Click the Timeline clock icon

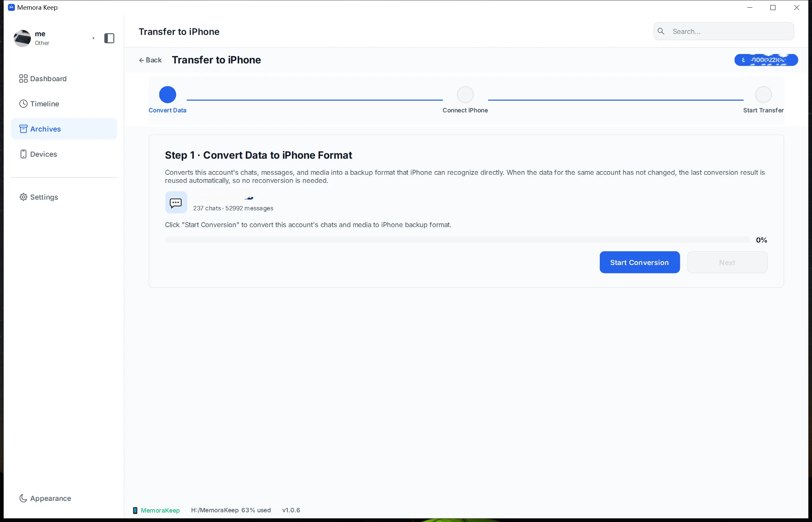pos(23,104)
